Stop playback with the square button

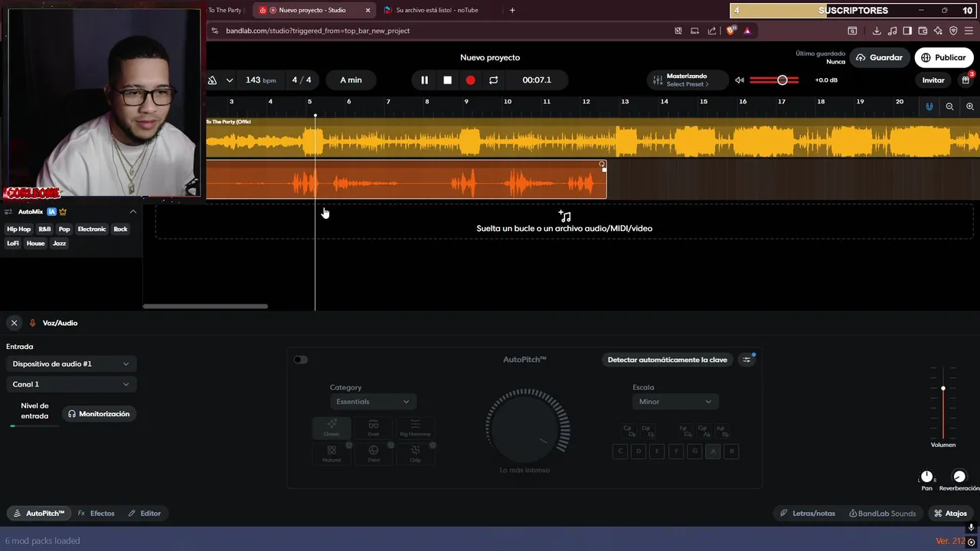coord(448,80)
